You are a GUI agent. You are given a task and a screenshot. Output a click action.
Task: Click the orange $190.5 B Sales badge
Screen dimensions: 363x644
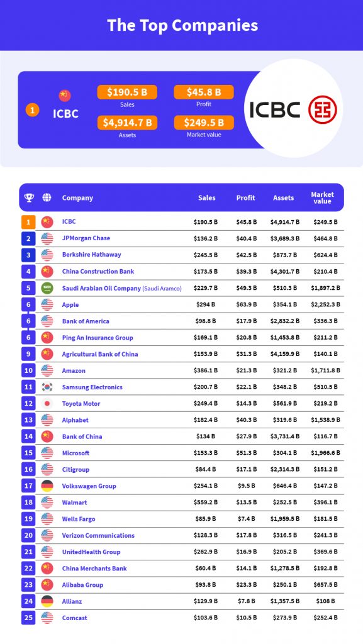coord(127,92)
